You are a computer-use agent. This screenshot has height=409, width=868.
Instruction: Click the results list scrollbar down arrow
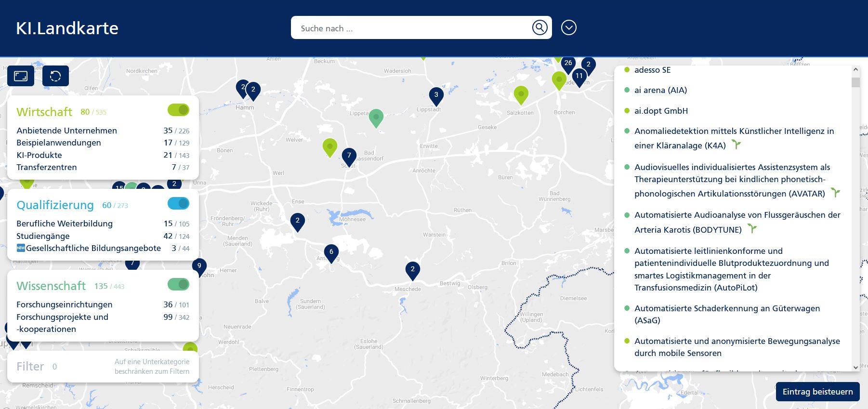pyautogui.click(x=855, y=367)
